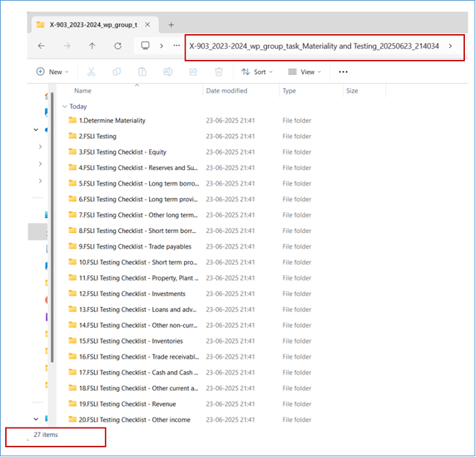Click the Cut scissors icon in toolbar
This screenshot has width=476, height=457.
click(91, 72)
